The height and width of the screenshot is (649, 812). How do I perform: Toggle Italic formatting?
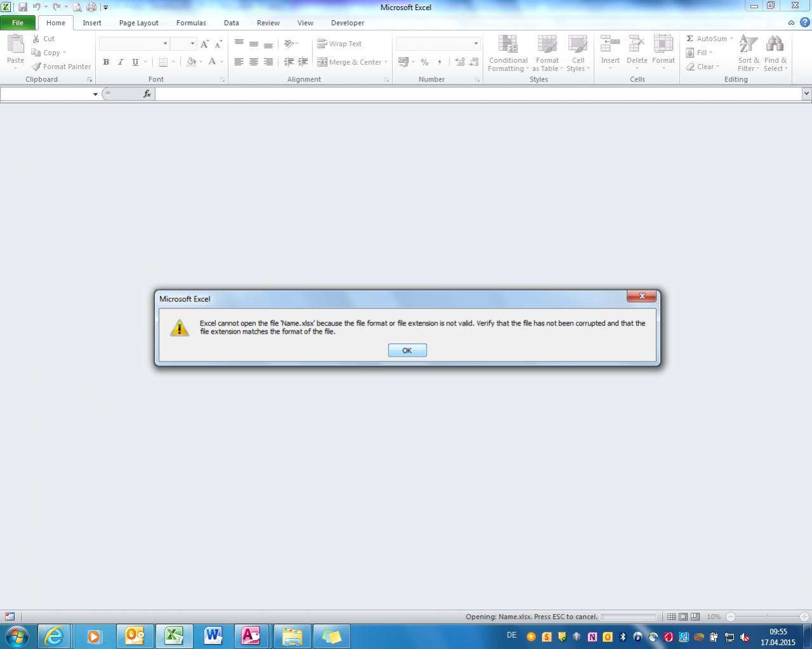coord(121,62)
